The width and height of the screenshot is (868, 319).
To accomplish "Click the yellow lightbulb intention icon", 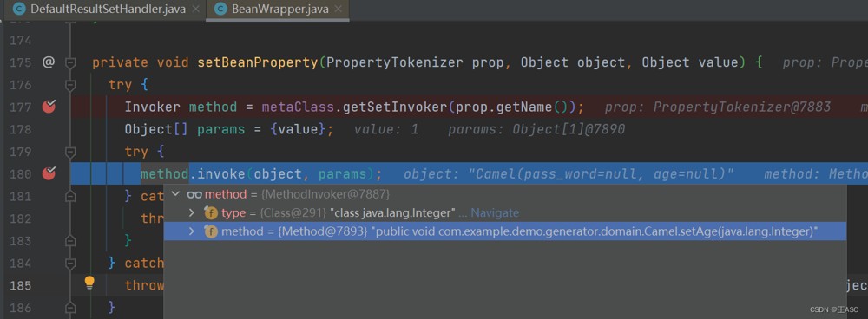I will (x=89, y=283).
